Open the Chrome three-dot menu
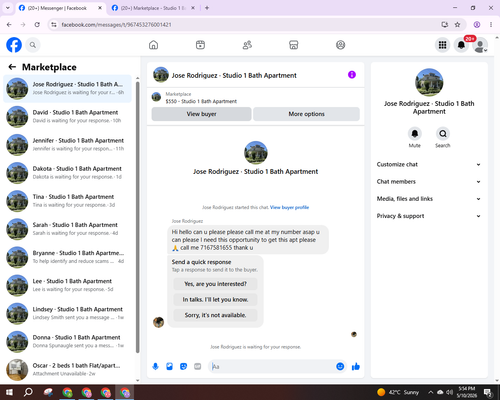This screenshot has height=400, width=500. coord(491,25)
